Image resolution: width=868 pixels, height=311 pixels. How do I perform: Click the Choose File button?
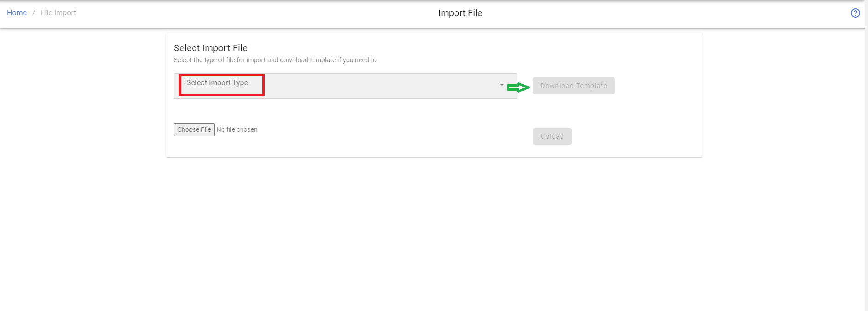(x=194, y=130)
